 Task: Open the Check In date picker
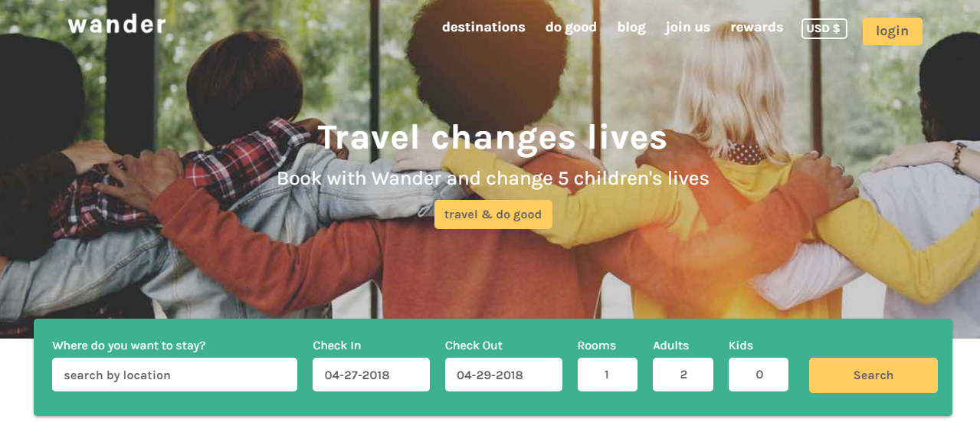coord(371,375)
